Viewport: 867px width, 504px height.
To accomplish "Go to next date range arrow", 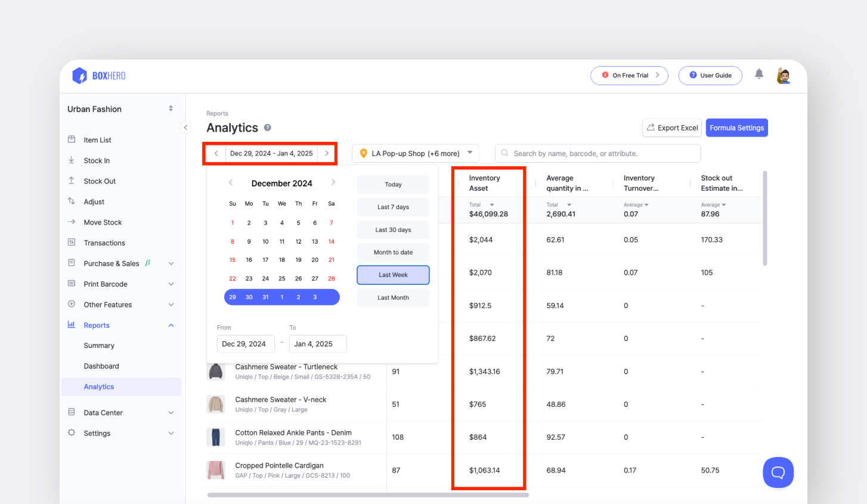I will point(327,154).
